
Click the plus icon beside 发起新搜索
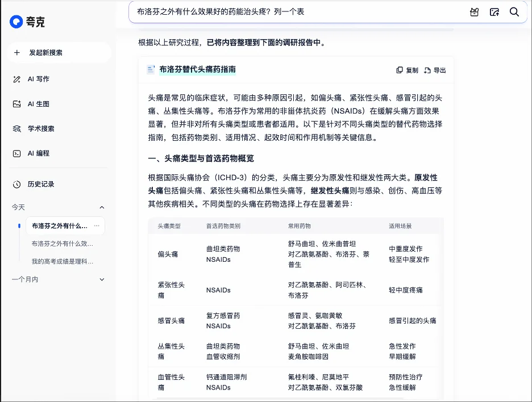coord(16,53)
